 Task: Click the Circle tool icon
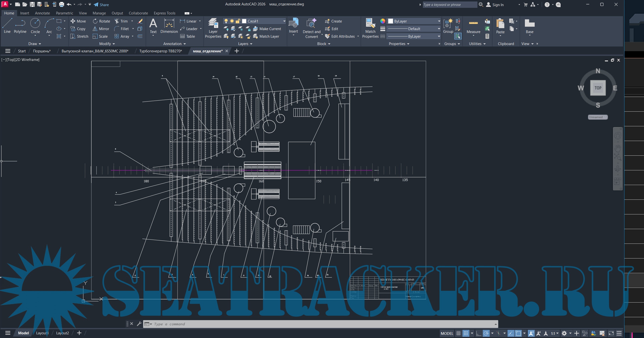coord(35,23)
